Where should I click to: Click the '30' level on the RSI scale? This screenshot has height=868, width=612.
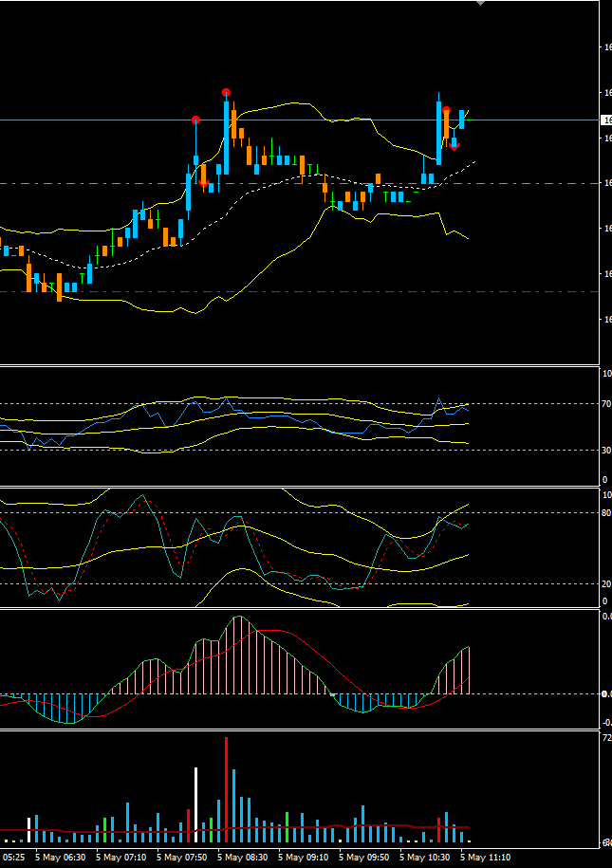(606, 451)
